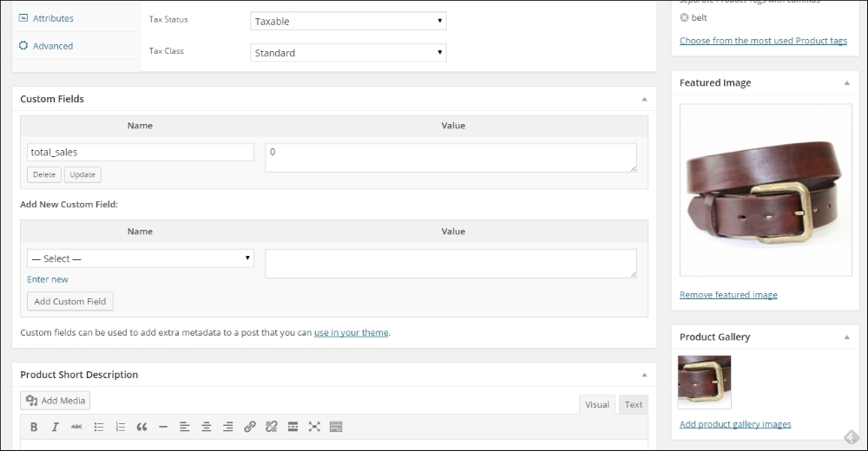The height and width of the screenshot is (451, 868).
Task: Toggle italic formatting in editor toolbar
Action: (55, 427)
